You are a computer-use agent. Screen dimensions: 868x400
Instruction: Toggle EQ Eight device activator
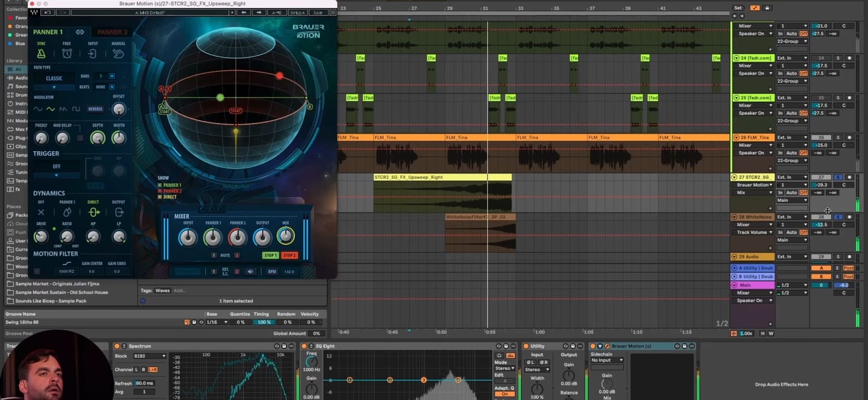pyautogui.click(x=304, y=346)
